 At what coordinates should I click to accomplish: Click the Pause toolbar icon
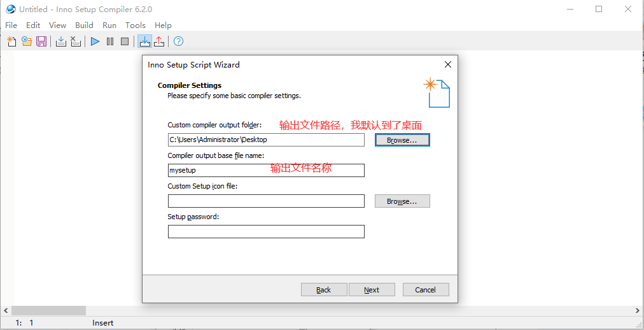tap(110, 41)
